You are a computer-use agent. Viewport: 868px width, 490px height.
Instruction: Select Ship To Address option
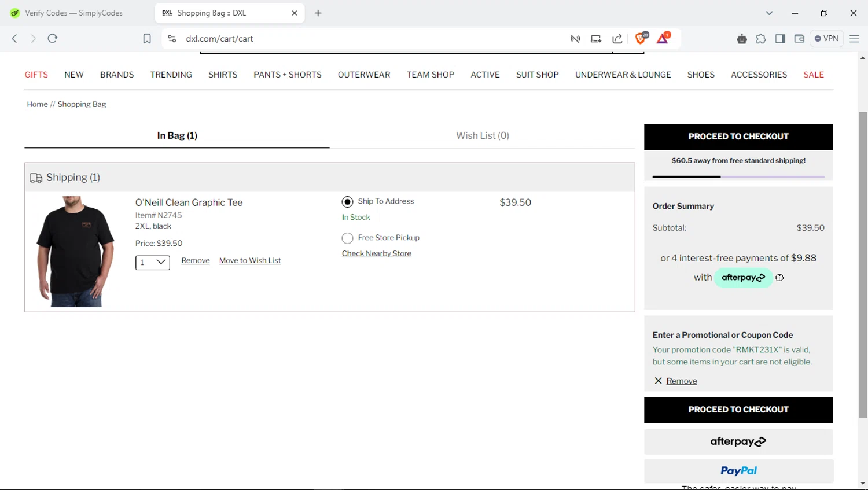tap(347, 202)
